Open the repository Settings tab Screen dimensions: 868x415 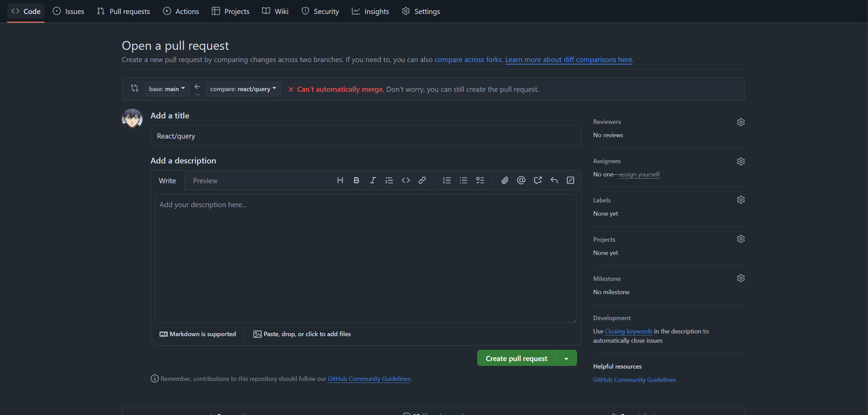coord(421,11)
